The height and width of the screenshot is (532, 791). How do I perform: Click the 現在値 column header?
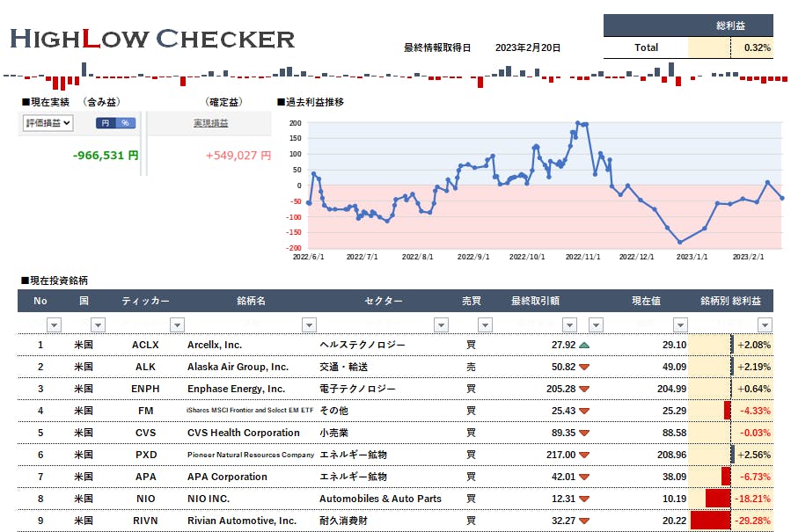point(645,301)
